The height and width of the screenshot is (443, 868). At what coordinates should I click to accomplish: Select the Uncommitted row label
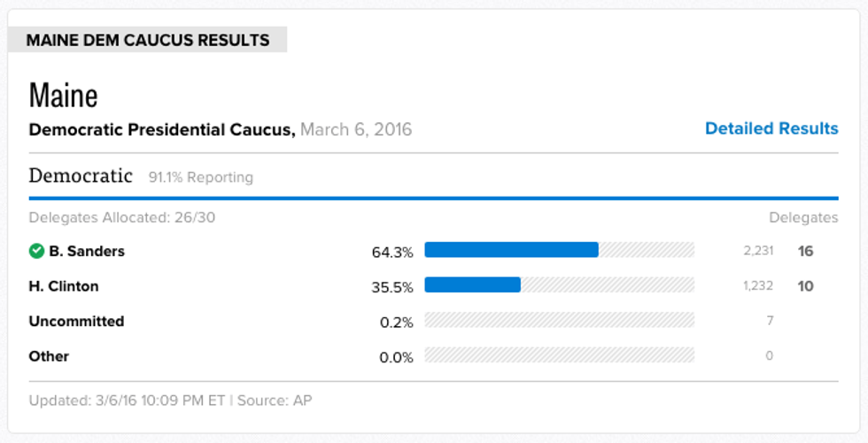[76, 321]
